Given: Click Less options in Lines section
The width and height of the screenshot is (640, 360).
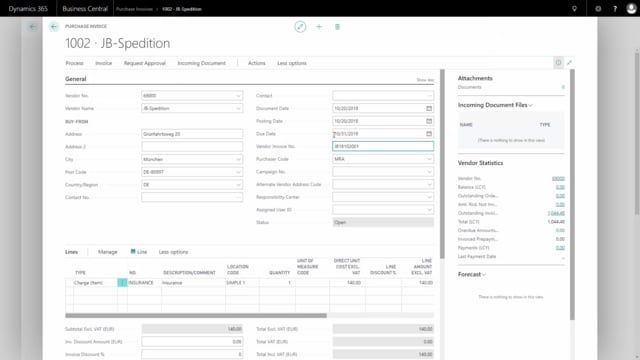Looking at the screenshot, I should coord(173,252).
